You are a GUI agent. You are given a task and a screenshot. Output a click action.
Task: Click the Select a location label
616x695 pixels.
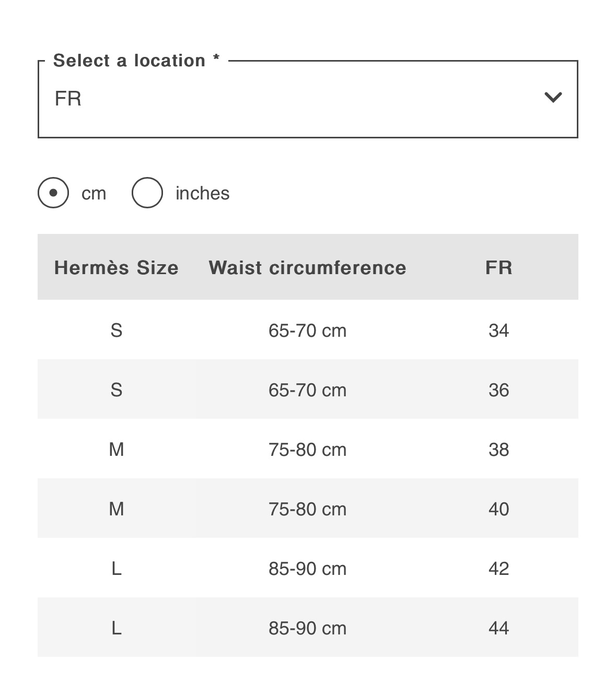136,61
